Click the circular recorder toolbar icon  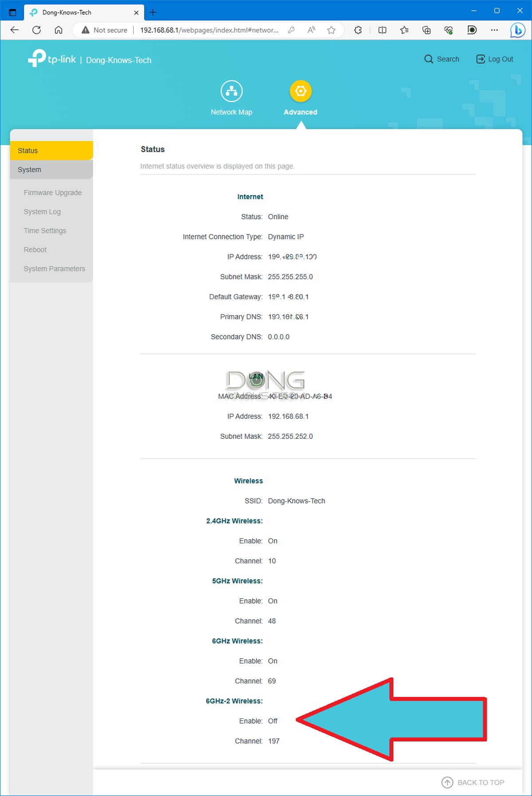click(x=472, y=30)
